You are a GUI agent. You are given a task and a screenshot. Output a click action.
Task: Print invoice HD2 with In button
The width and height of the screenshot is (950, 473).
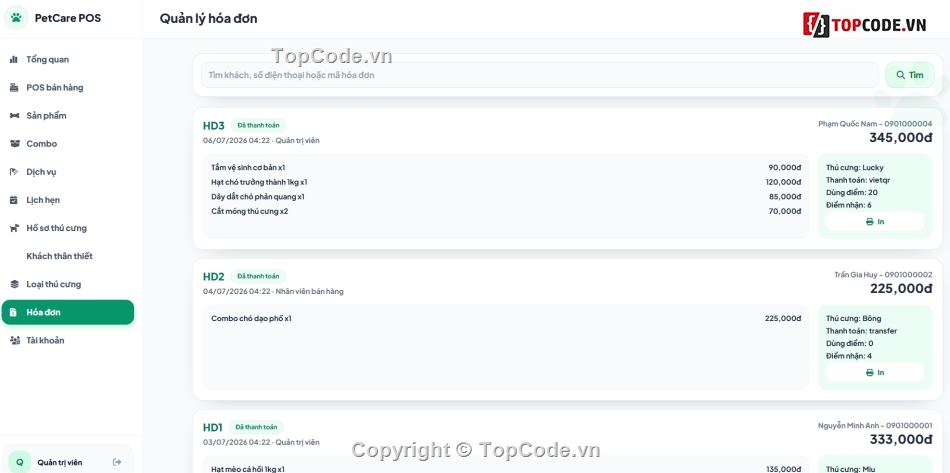pos(875,372)
